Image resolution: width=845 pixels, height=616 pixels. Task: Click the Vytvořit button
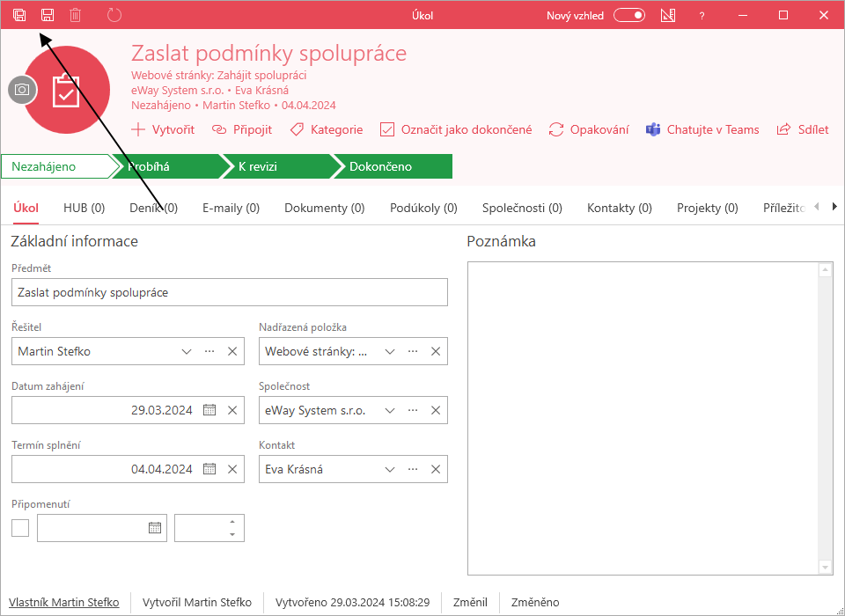point(163,129)
